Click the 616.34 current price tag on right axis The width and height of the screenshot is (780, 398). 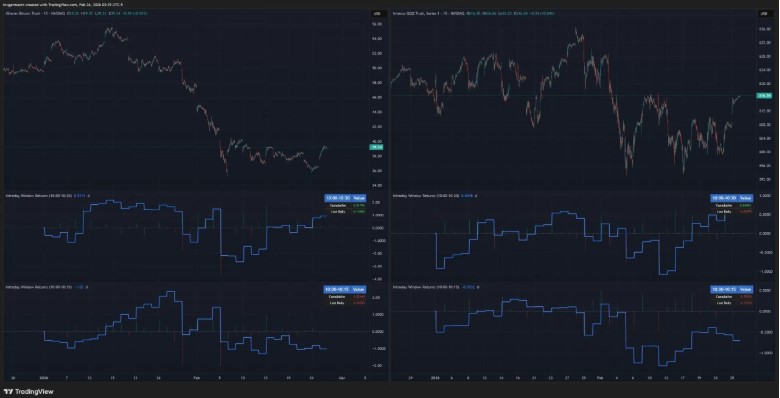(764, 96)
